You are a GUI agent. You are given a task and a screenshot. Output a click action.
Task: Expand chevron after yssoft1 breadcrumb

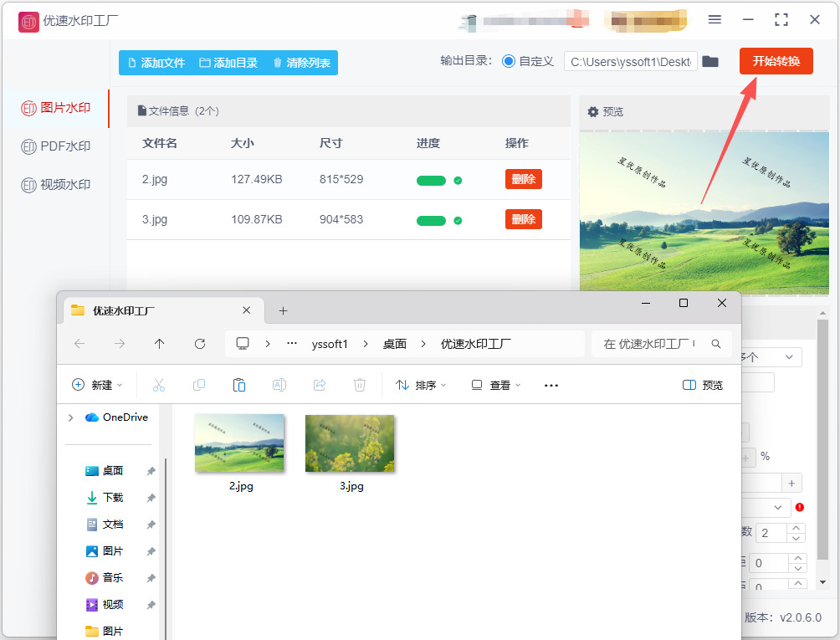tap(366, 344)
